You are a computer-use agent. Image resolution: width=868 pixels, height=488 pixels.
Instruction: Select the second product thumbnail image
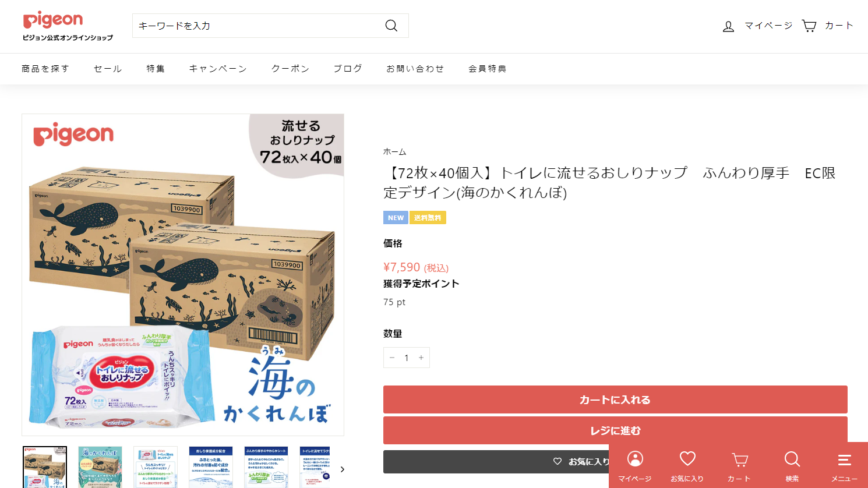point(100,467)
